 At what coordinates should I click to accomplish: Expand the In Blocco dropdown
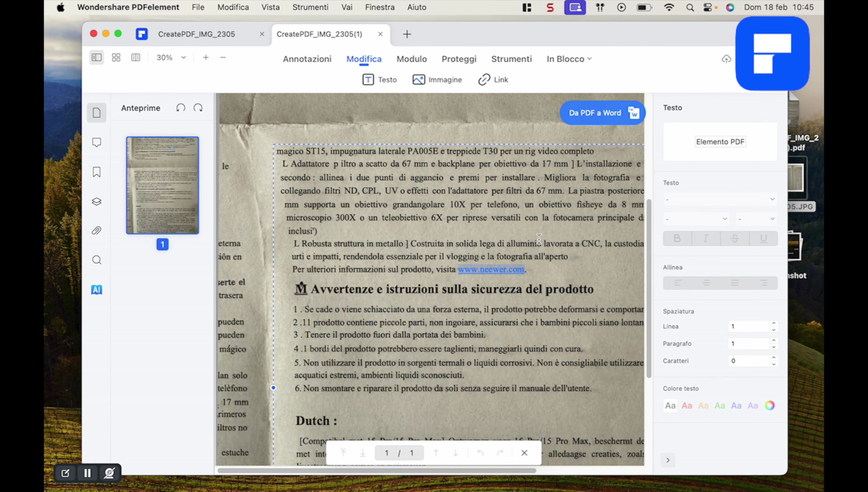(569, 59)
